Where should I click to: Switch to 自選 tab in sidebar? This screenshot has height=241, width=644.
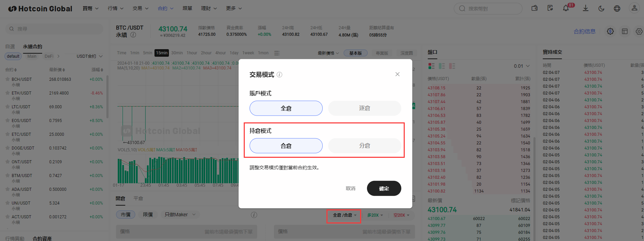pos(10,46)
